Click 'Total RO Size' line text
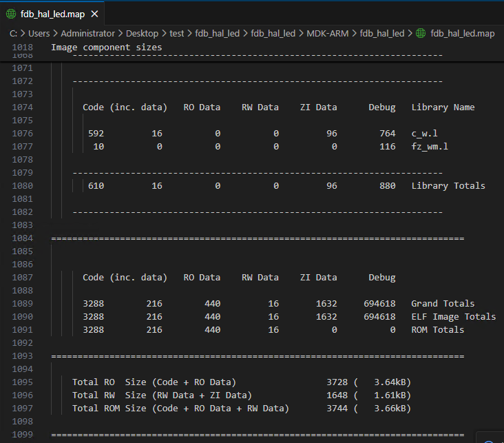The width and height of the screenshot is (504, 443). [x=154, y=382]
